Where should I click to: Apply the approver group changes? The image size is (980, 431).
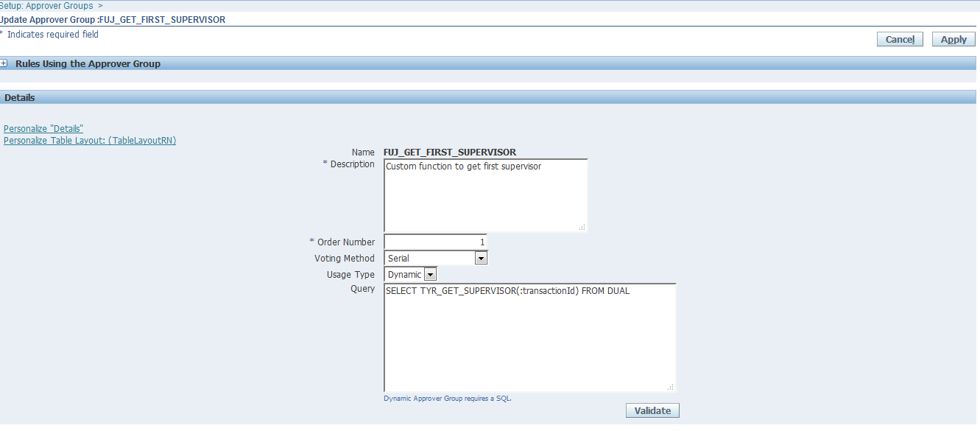(x=953, y=39)
